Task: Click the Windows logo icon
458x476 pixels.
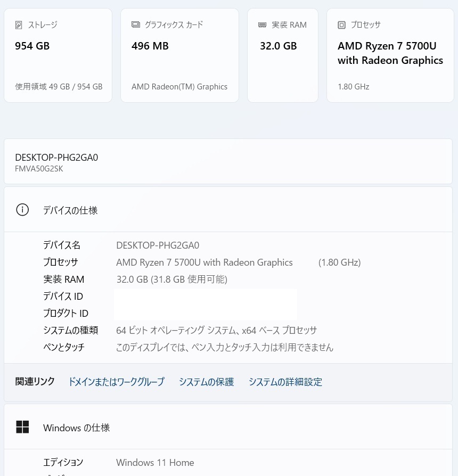Action: pyautogui.click(x=22, y=427)
